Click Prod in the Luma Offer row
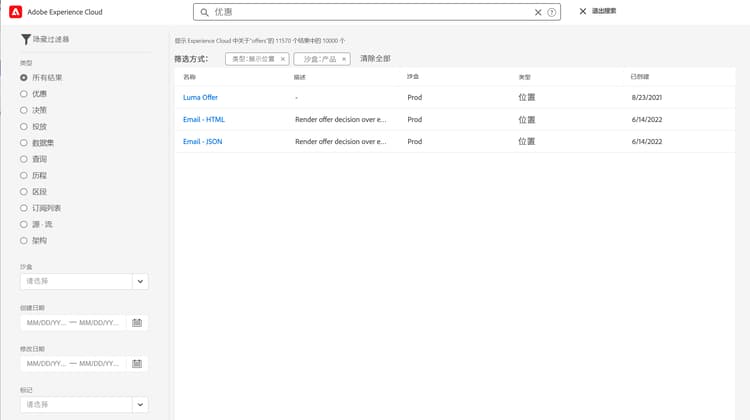Viewport: 750px width, 420px height. 415,97
